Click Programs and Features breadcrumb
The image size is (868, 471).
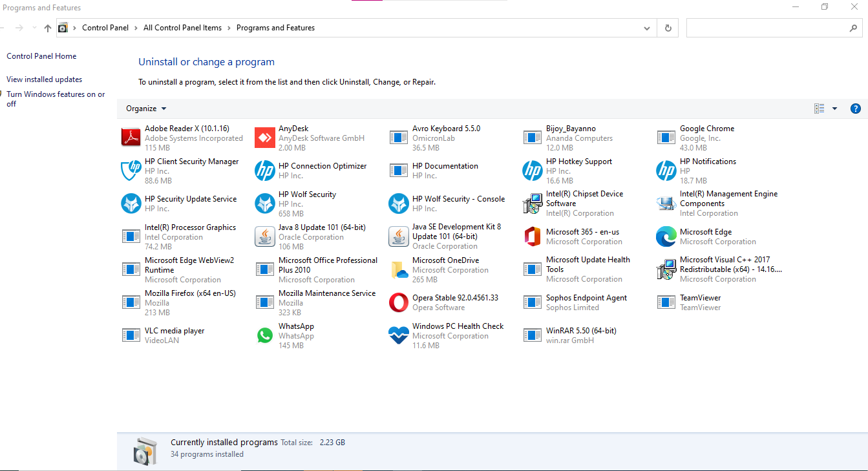pos(275,28)
